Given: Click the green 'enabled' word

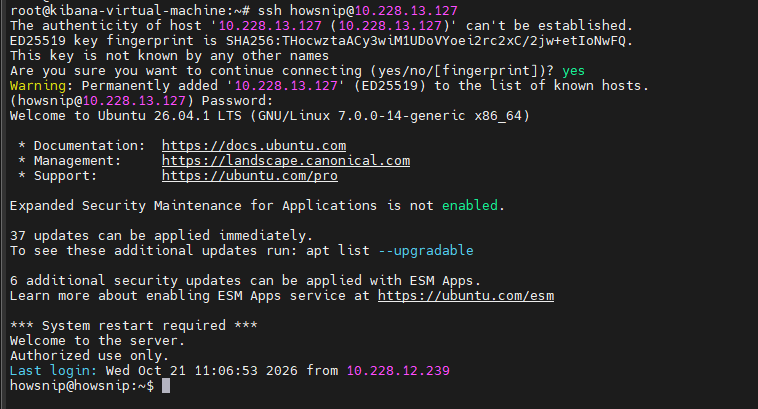Looking at the screenshot, I should (x=469, y=205).
